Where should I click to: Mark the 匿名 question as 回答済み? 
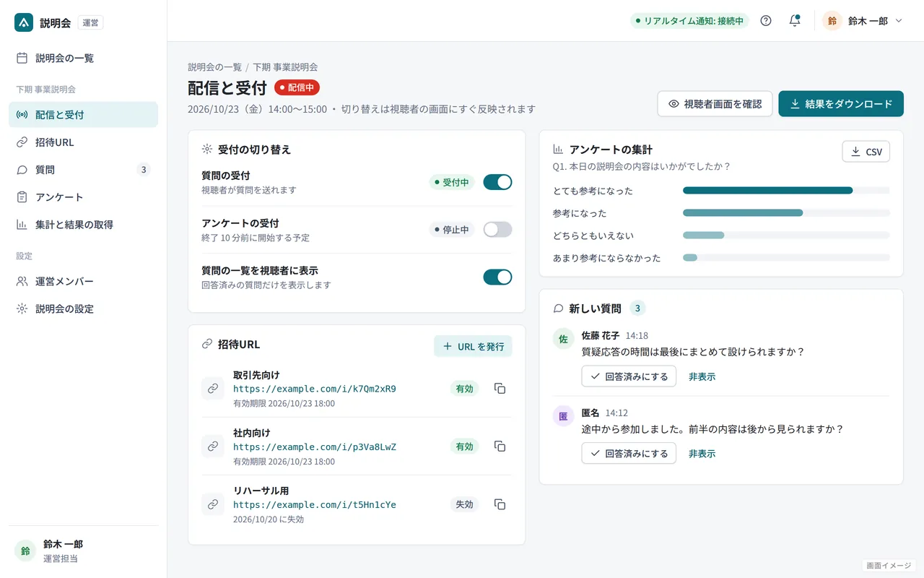[629, 454]
